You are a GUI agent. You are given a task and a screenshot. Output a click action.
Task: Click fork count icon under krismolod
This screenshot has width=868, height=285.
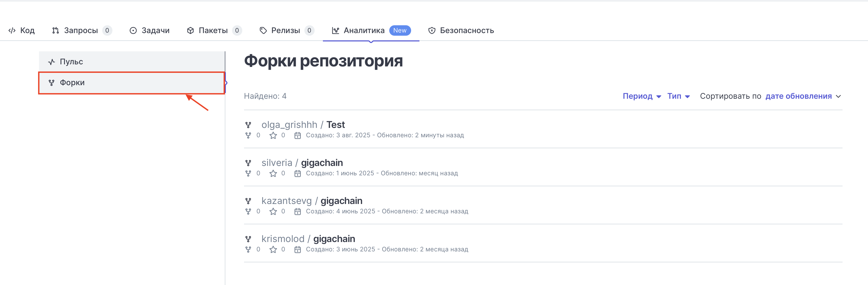(x=248, y=250)
